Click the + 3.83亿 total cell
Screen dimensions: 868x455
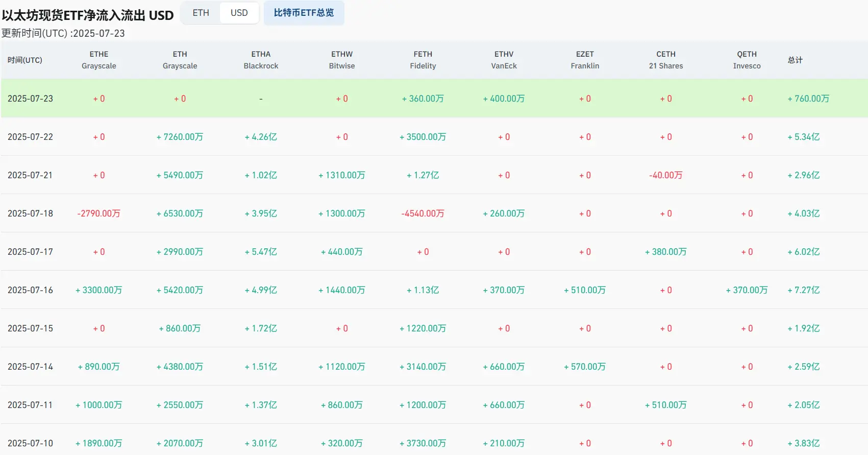coord(804,443)
